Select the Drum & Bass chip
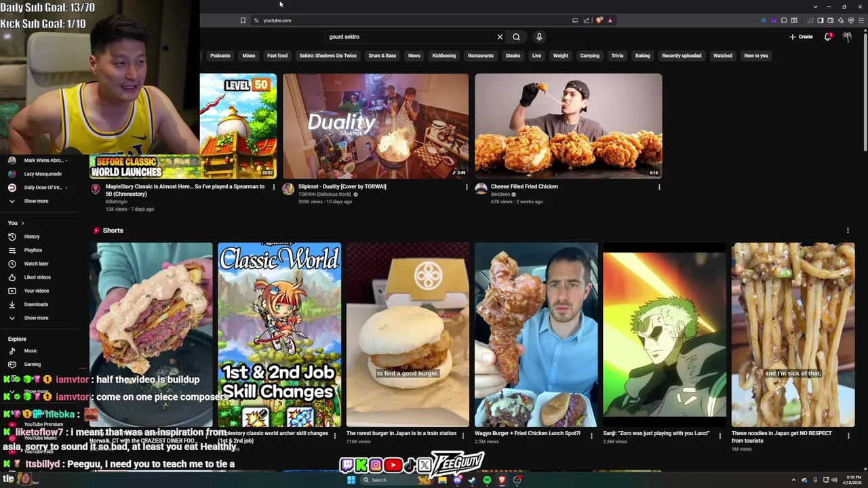Screen dimensions: 868x488 [x=382, y=56]
